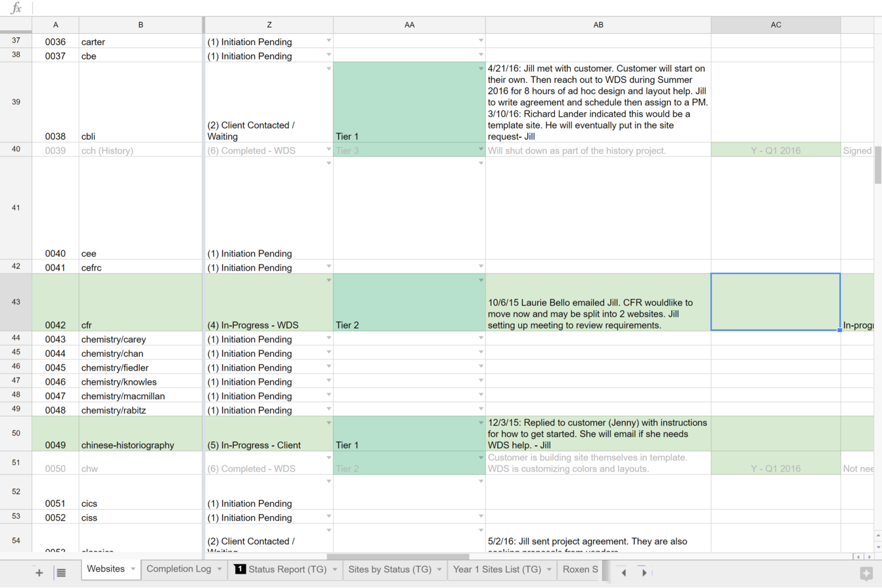882x588 pixels.
Task: Select note cell starting '10/6/15 Laurie Bello'
Action: [598, 302]
